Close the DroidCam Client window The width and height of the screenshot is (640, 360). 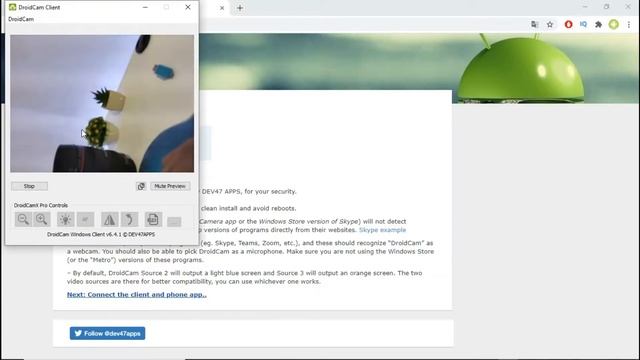[x=188, y=7]
